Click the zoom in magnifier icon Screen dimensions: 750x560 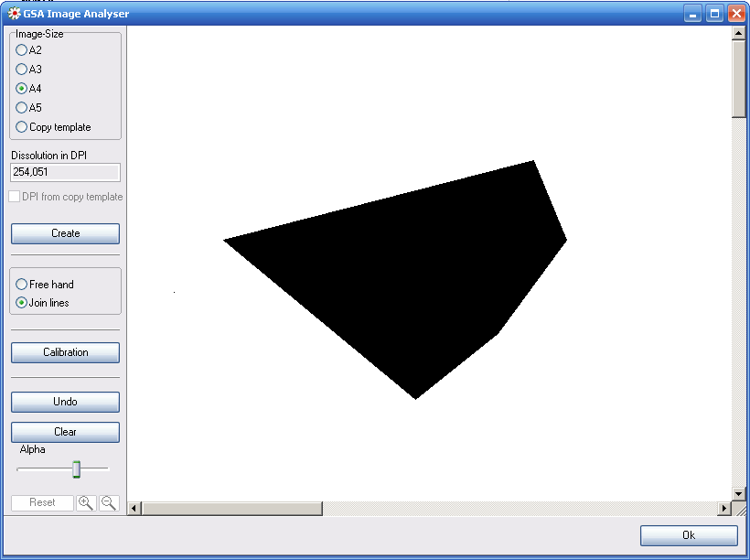pyautogui.click(x=86, y=502)
